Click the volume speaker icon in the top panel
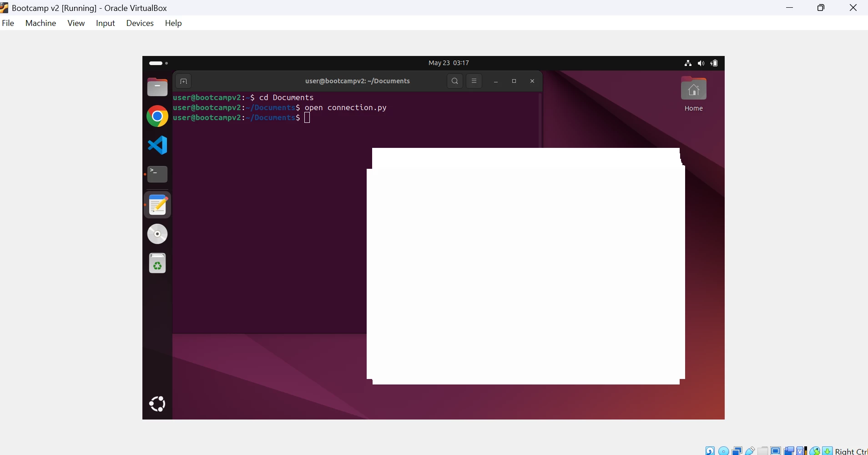 pyautogui.click(x=701, y=63)
